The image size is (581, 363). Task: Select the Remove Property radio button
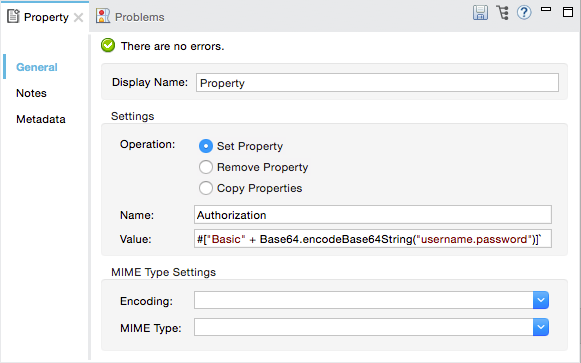click(x=206, y=167)
